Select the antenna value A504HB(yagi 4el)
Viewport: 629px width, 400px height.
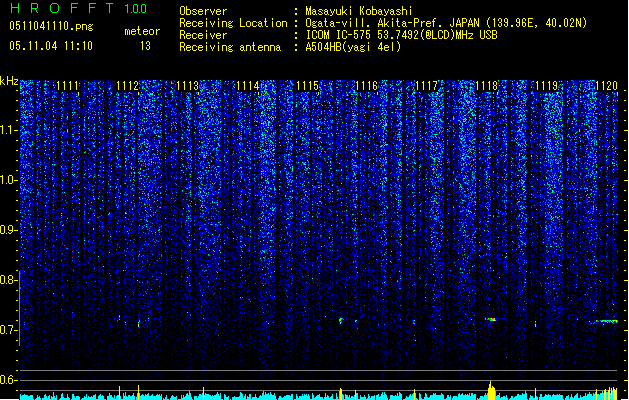tap(353, 47)
